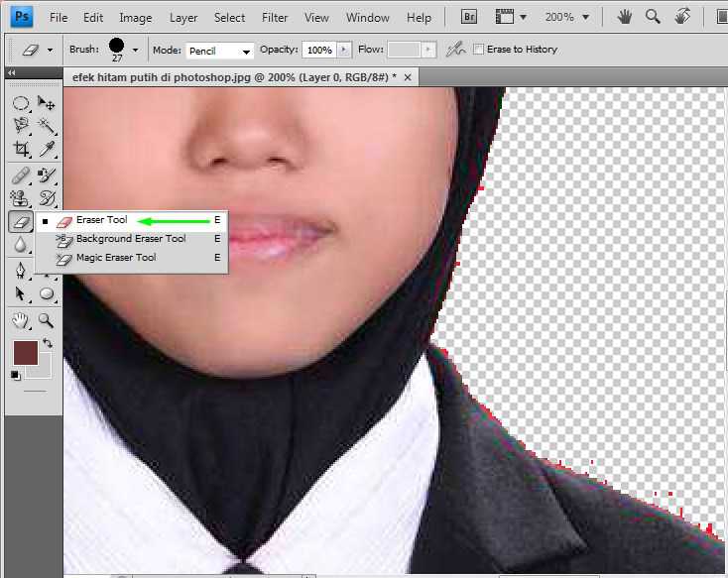The height and width of the screenshot is (578, 728).
Task: Open the View menu
Action: (316, 18)
